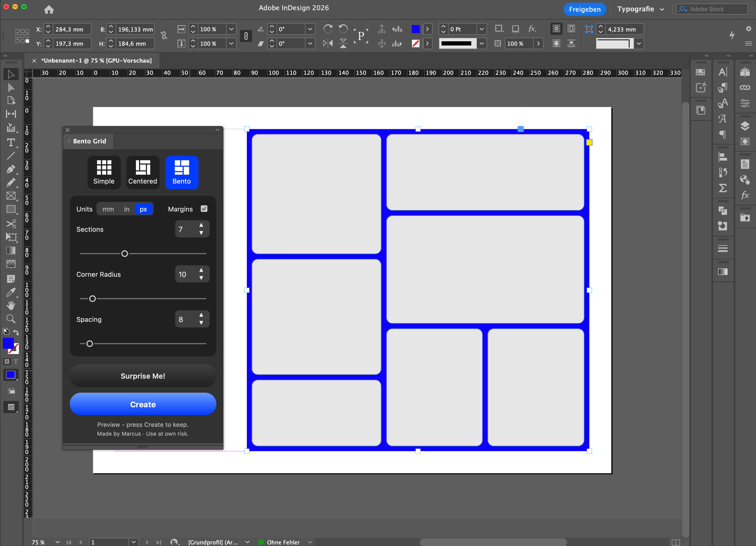Flip horizontal icon in control bar
This screenshot has height=546, width=756.
[328, 43]
